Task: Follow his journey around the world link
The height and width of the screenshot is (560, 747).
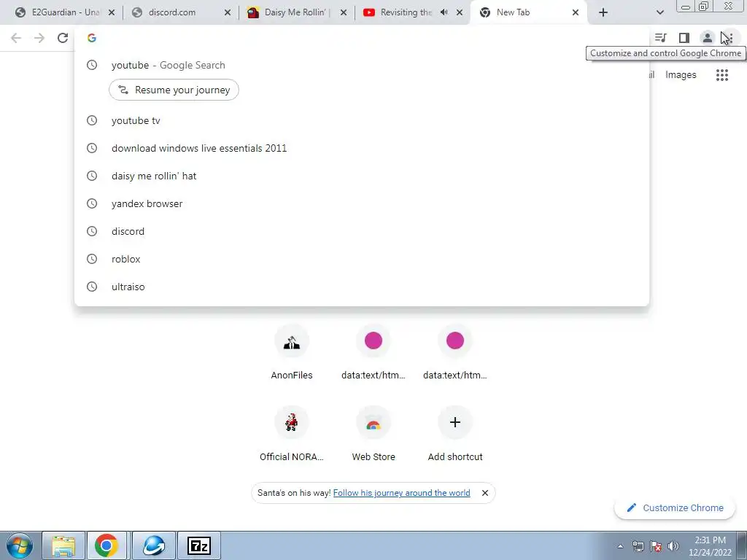Action: (x=402, y=493)
